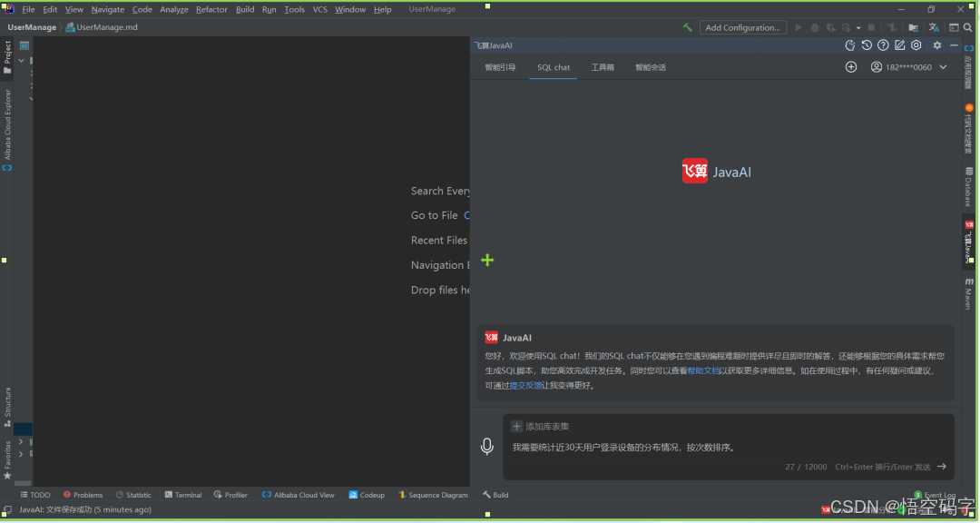
Task: Click the UserManage.md breadcrumb
Action: pyautogui.click(x=102, y=27)
